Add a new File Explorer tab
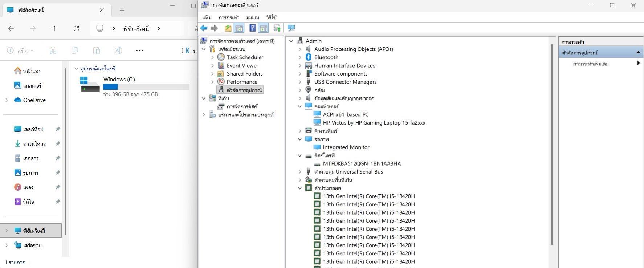 coord(122,11)
